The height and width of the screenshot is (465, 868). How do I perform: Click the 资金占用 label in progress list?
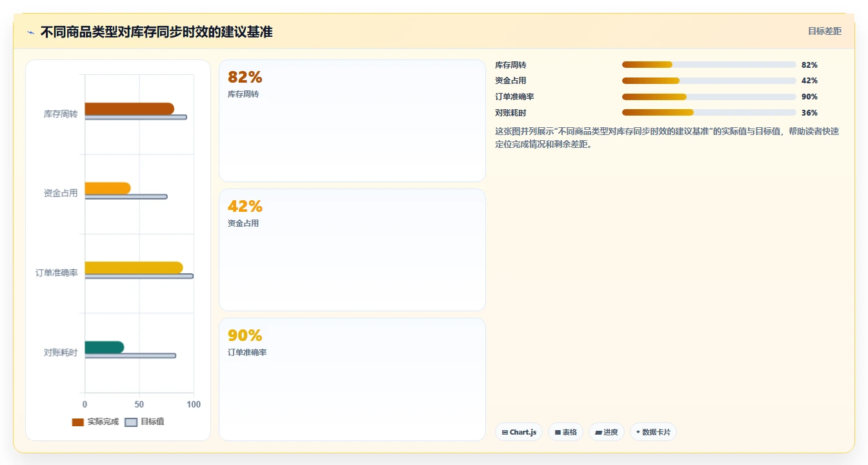coord(510,81)
